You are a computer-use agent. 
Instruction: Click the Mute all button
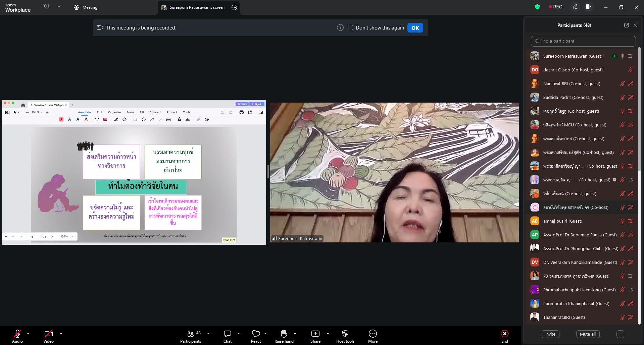click(x=588, y=334)
